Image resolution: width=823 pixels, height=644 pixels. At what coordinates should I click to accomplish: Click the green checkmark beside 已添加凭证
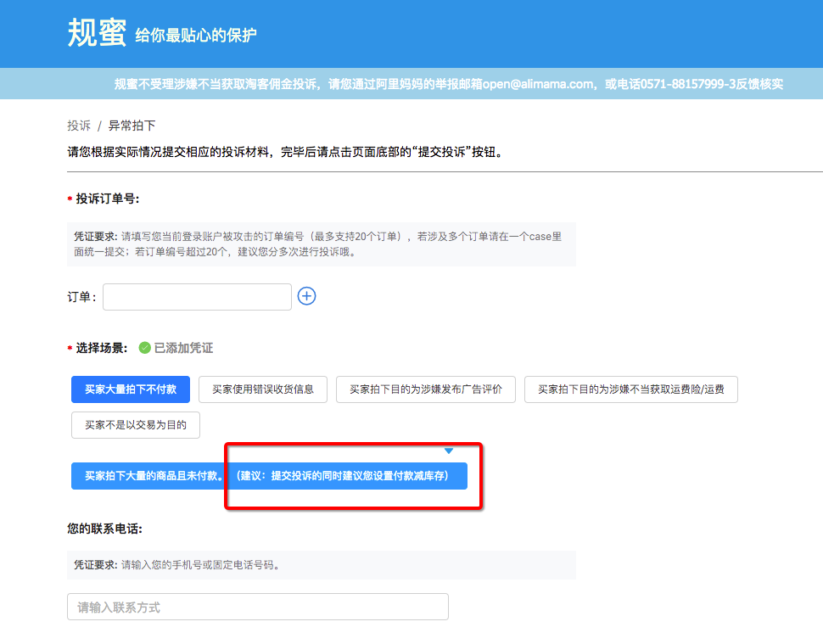coord(144,348)
